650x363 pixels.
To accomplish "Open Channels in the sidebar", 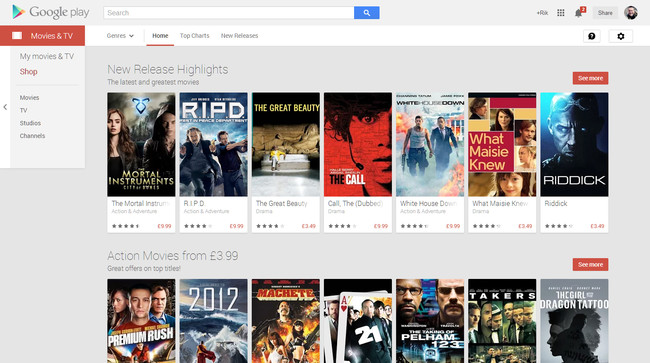I will click(x=32, y=136).
